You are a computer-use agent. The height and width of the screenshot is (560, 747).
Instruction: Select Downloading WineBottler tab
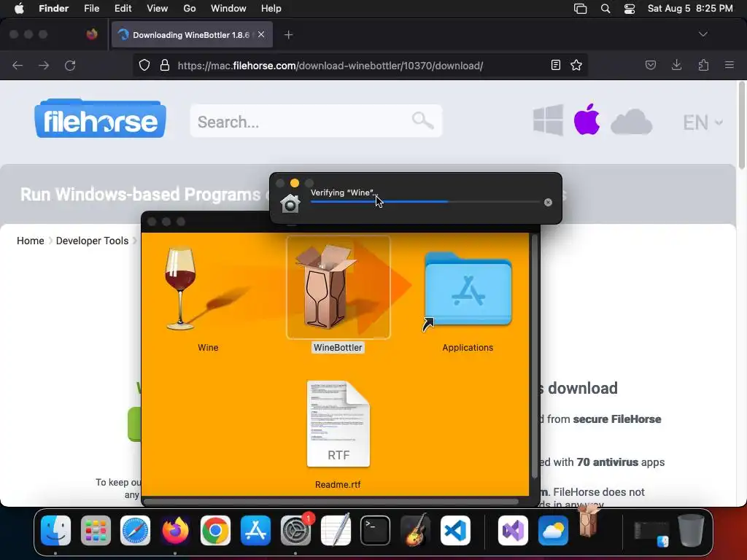tap(192, 35)
